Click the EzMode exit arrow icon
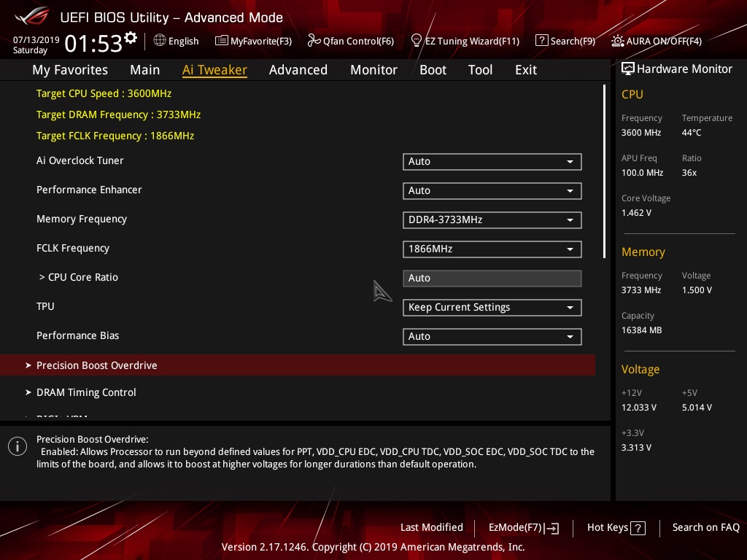This screenshot has width=747, height=560. (x=551, y=528)
